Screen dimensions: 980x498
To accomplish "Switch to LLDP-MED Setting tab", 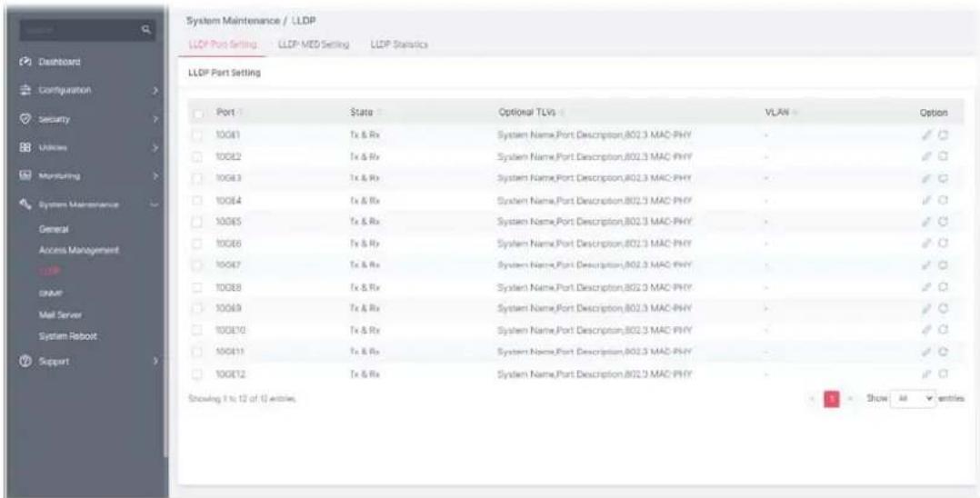I will tap(313, 45).
